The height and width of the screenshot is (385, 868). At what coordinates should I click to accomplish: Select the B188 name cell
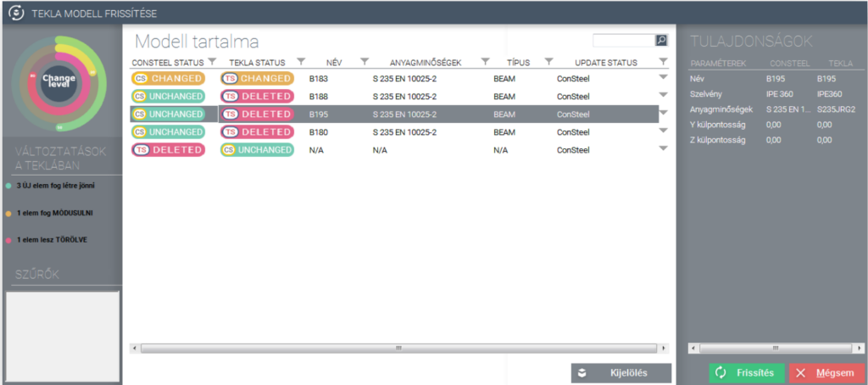319,97
